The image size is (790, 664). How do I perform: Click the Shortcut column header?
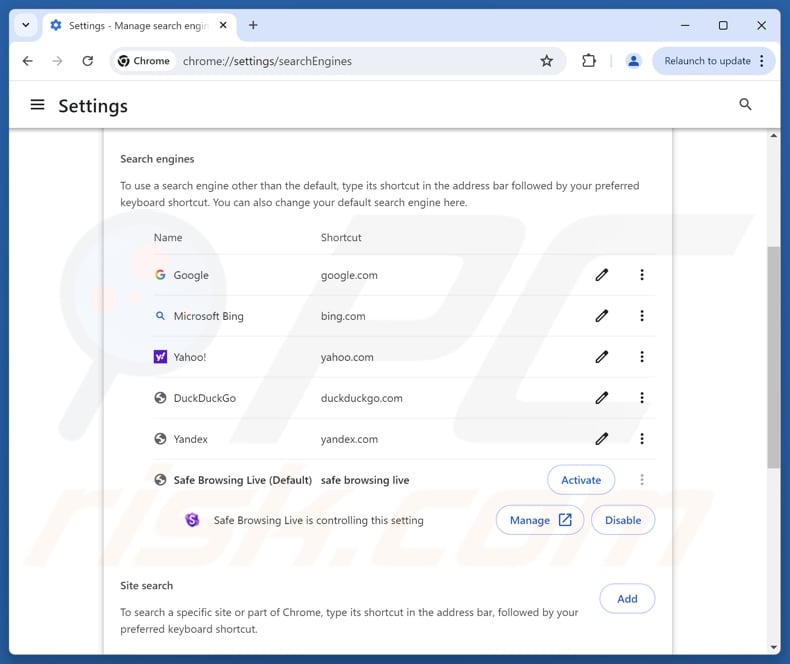coord(341,237)
